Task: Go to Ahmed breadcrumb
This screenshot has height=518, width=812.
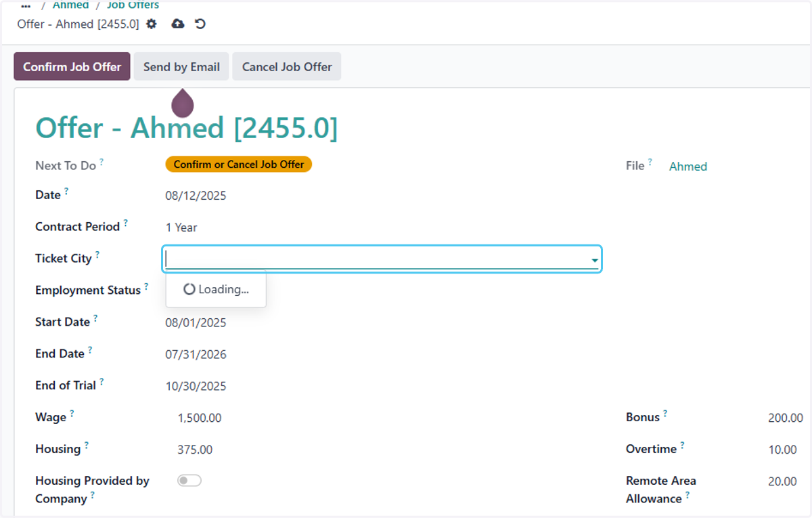Action: coord(70,5)
